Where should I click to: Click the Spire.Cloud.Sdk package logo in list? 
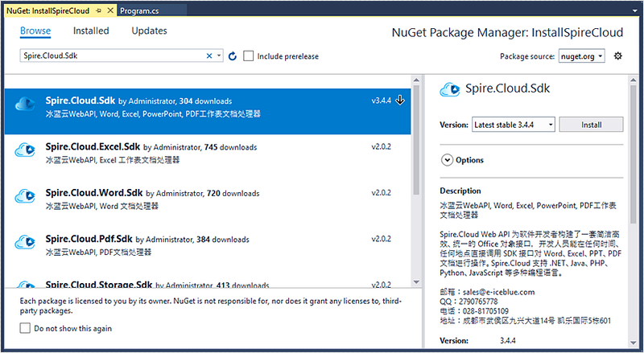[25, 105]
